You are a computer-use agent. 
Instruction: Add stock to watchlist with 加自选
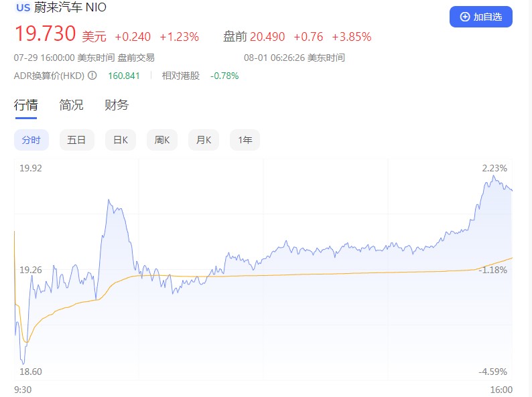(x=480, y=17)
